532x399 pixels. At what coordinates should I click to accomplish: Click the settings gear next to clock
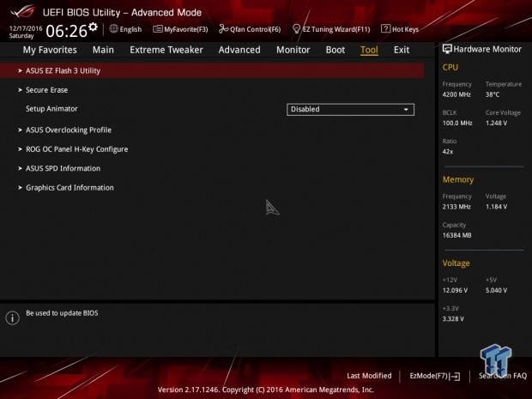point(93,27)
